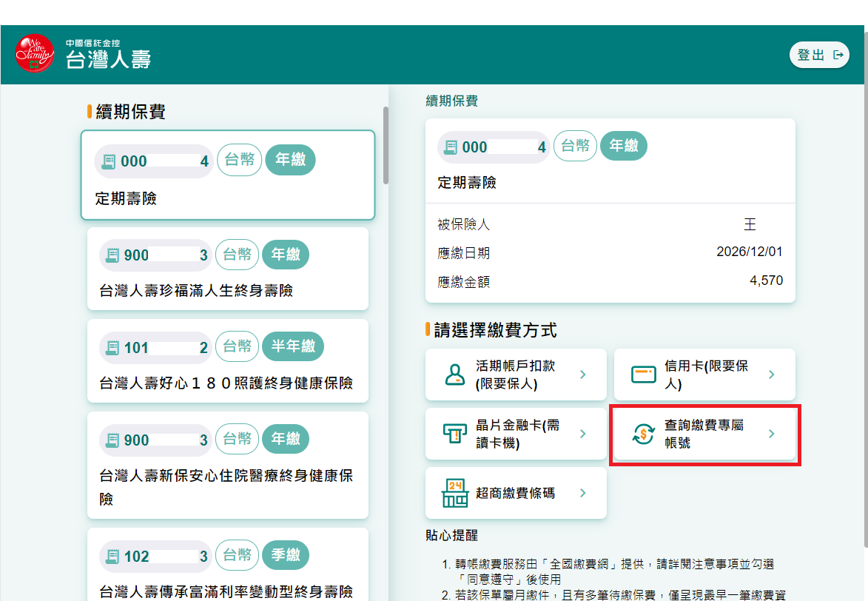Click the 請選擇繳費方式 heading
This screenshot has height=601, width=868.
(x=496, y=330)
